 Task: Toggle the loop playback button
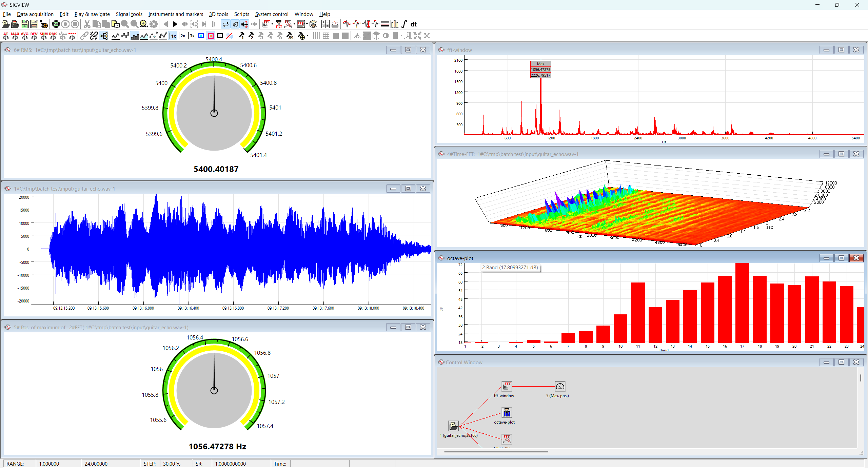(x=225, y=24)
